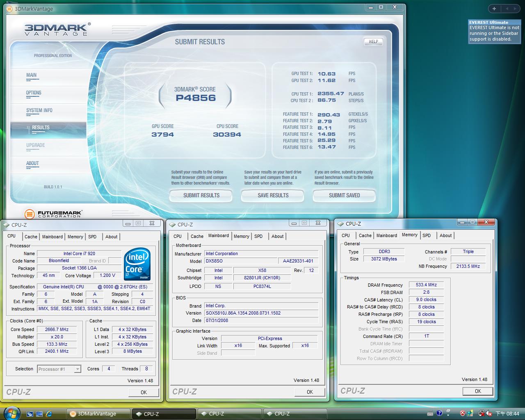Screen dimensions: 525x420
Task: Click the language bar keyboard icon
Action: [430, 413]
